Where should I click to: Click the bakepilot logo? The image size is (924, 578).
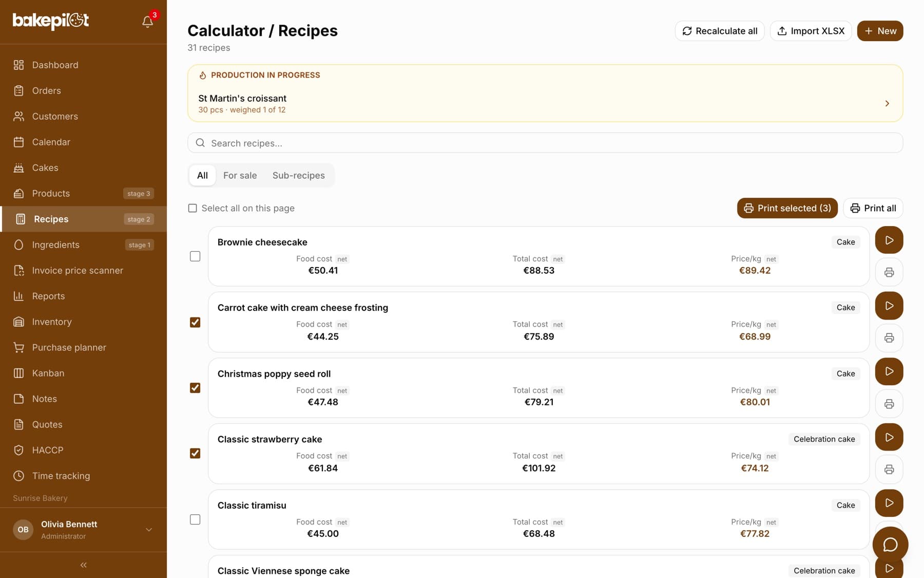(x=51, y=21)
